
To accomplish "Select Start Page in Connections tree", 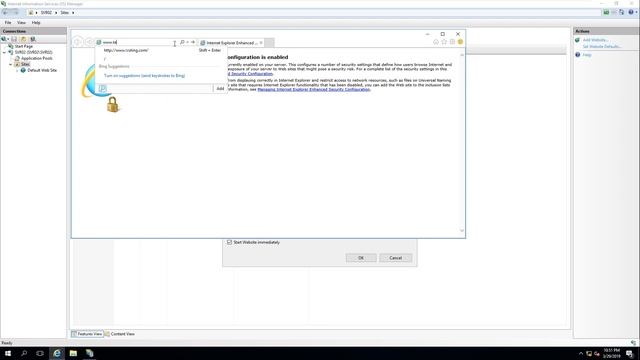I will (x=24, y=47).
